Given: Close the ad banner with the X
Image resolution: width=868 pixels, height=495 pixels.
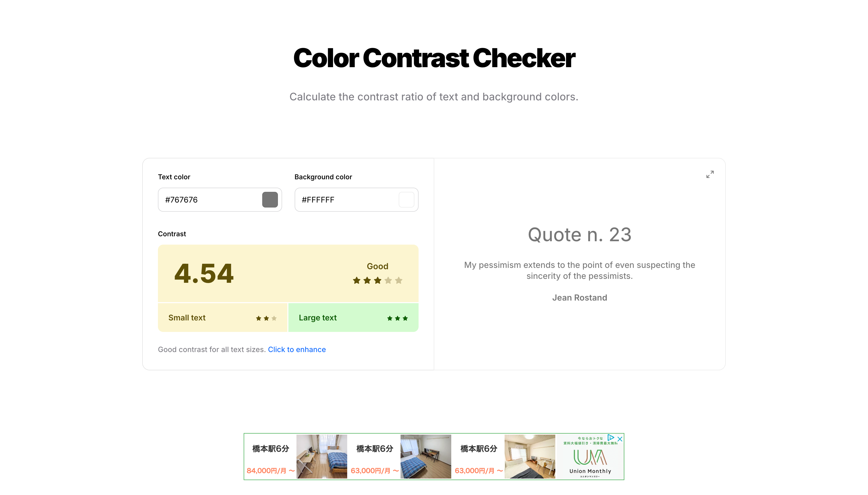Looking at the screenshot, I should (x=620, y=439).
